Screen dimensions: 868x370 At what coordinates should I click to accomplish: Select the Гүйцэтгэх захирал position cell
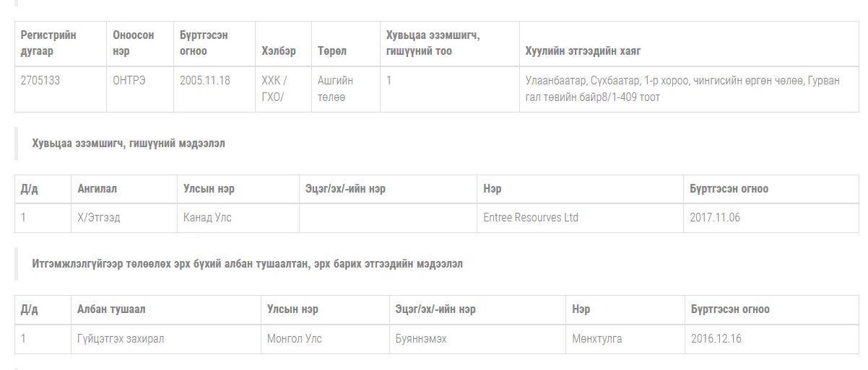tap(121, 339)
